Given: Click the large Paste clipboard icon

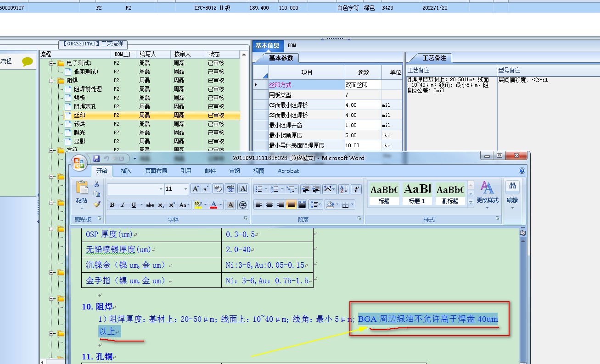Looking at the screenshot, I should pyautogui.click(x=82, y=187).
